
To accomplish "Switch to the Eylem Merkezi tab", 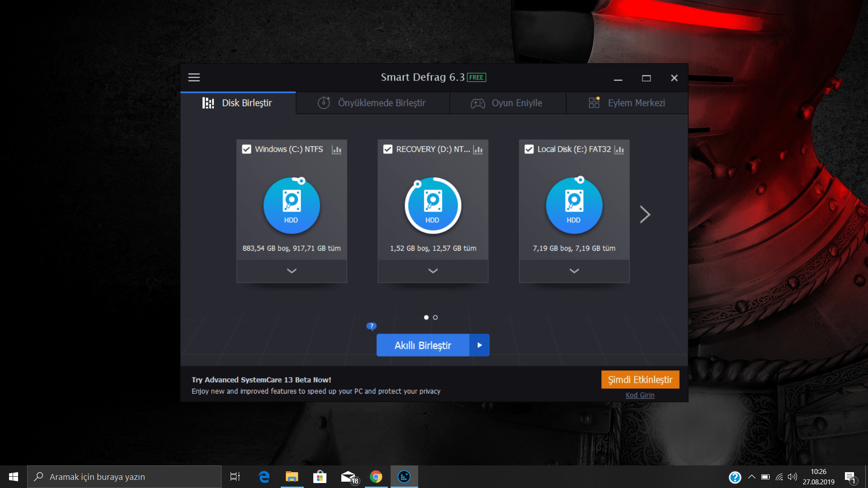I will point(636,103).
